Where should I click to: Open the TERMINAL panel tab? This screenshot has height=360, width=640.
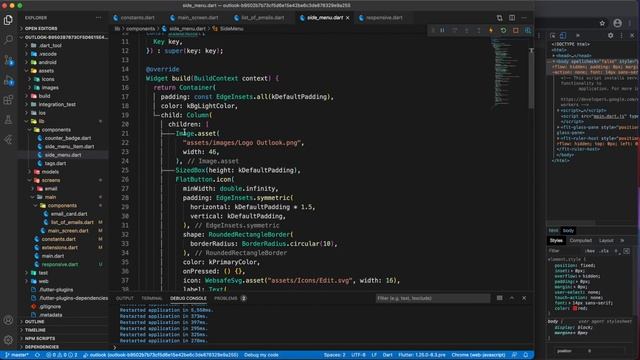pos(152,298)
